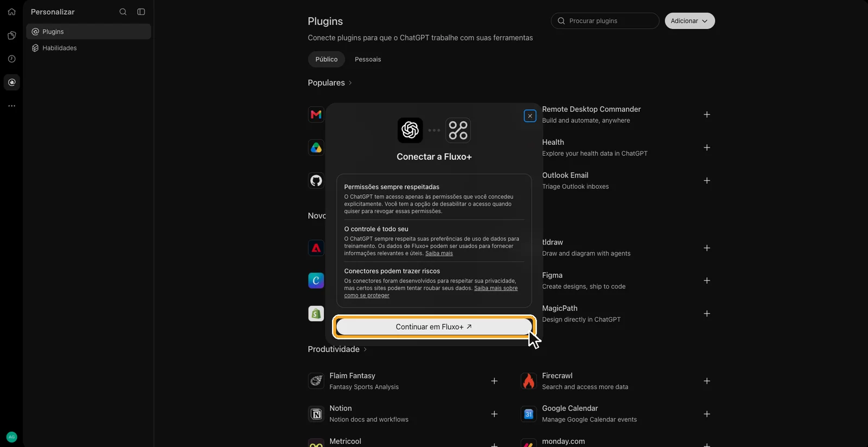Open the three-dots more menu in the left rail
Viewport: 868px width, 447px height.
11,106
